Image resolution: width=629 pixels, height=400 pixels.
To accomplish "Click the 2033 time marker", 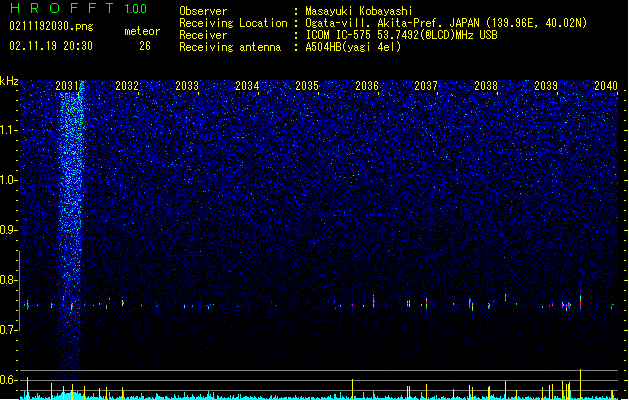I will click(187, 86).
